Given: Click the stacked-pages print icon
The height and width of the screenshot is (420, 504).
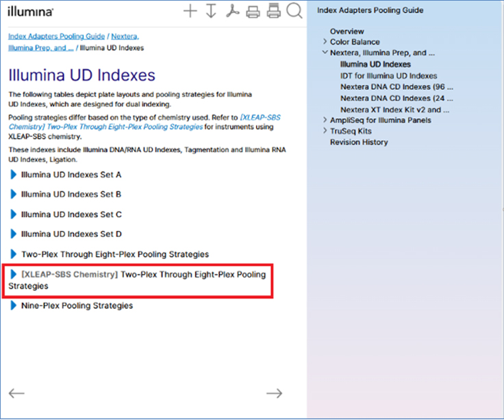Looking at the screenshot, I should (273, 11).
